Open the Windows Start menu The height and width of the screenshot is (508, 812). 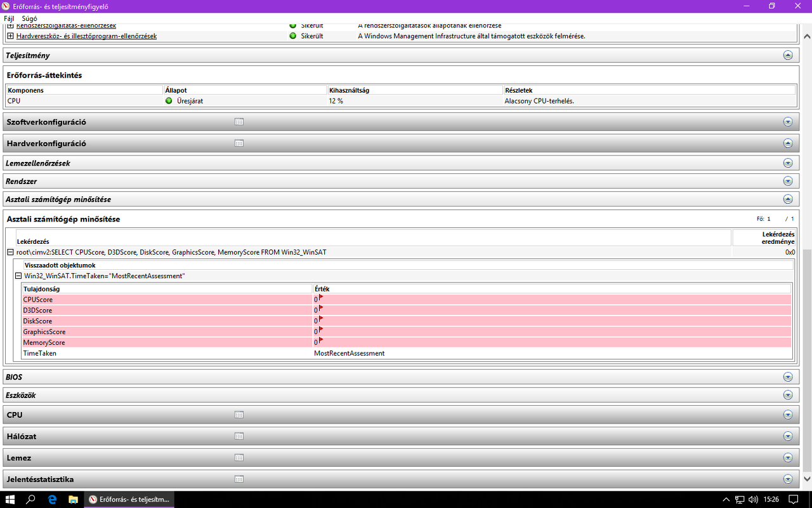pyautogui.click(x=10, y=499)
